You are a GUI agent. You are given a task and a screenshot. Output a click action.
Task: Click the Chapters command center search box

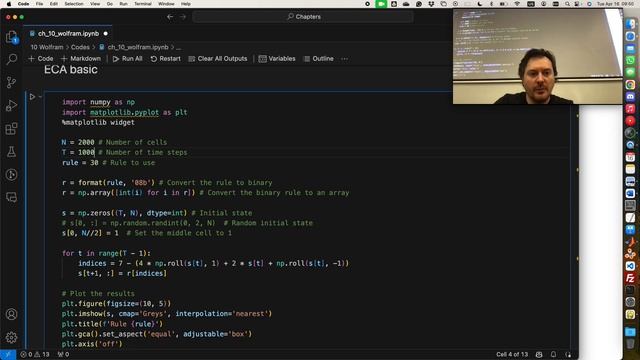tap(303, 17)
